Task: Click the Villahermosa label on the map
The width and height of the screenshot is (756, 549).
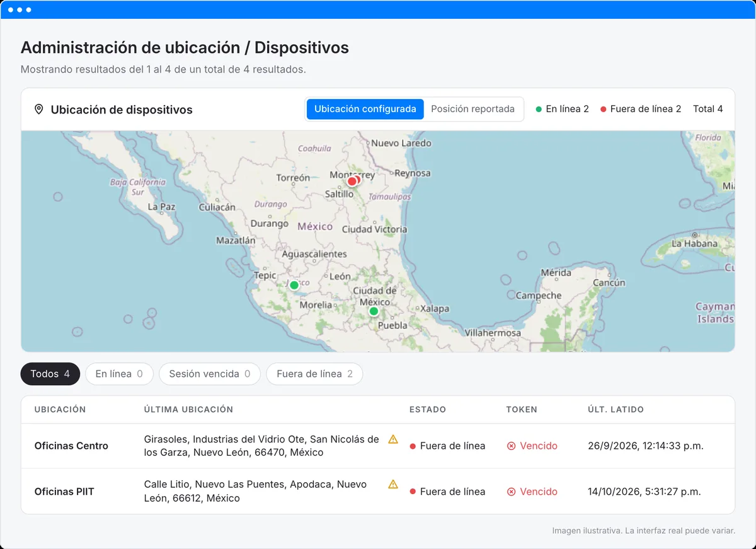Action: click(x=493, y=333)
